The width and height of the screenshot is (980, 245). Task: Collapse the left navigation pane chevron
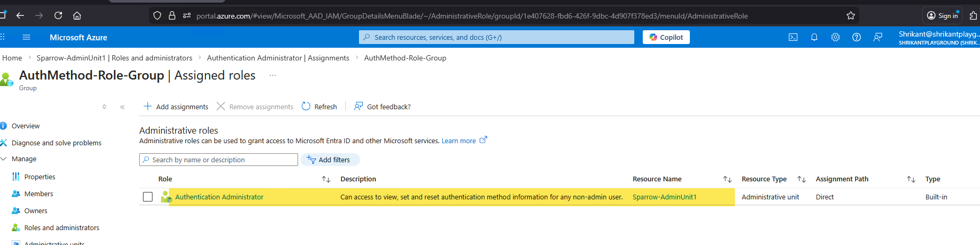122,107
